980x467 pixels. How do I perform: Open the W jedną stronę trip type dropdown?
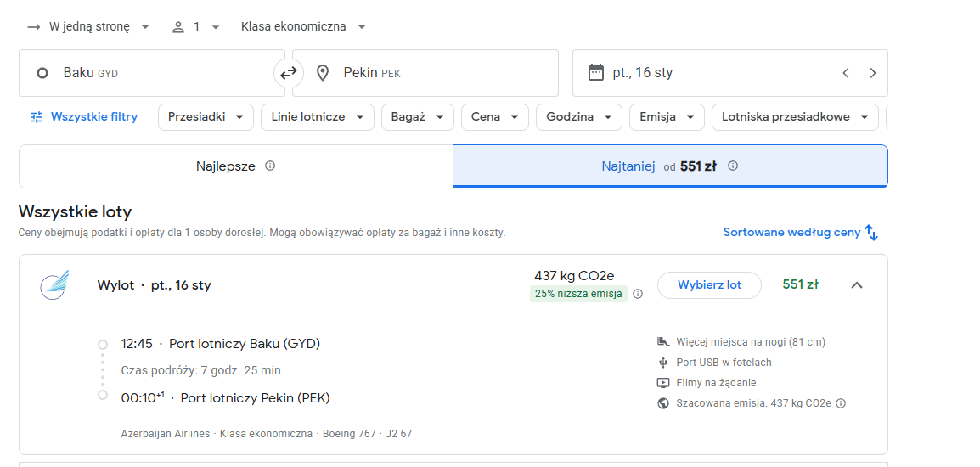[x=89, y=27]
